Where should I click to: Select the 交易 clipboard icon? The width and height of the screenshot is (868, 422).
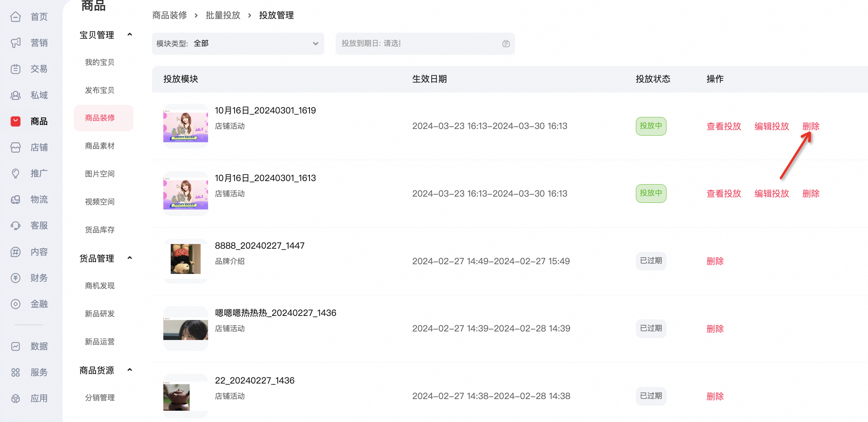pyautogui.click(x=16, y=69)
